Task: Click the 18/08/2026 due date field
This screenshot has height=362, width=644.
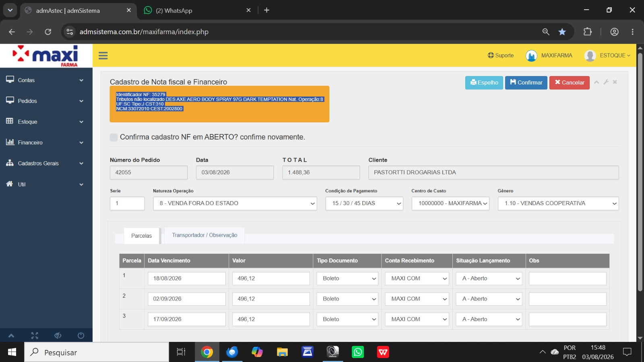Action: tap(187, 278)
